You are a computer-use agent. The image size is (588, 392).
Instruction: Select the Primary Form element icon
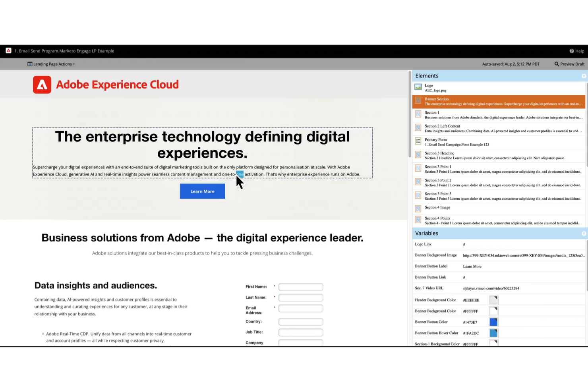coord(418,141)
